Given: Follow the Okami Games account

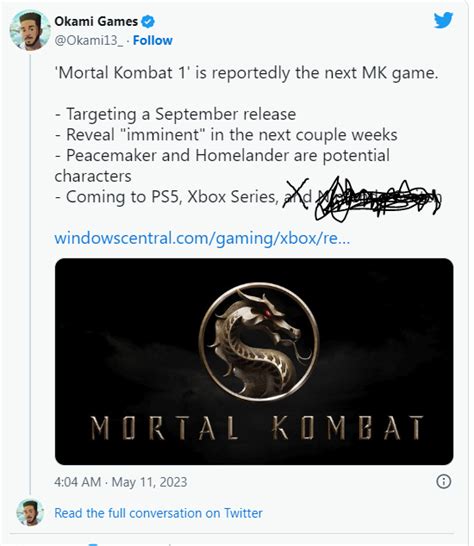Looking at the screenshot, I should [x=153, y=40].
